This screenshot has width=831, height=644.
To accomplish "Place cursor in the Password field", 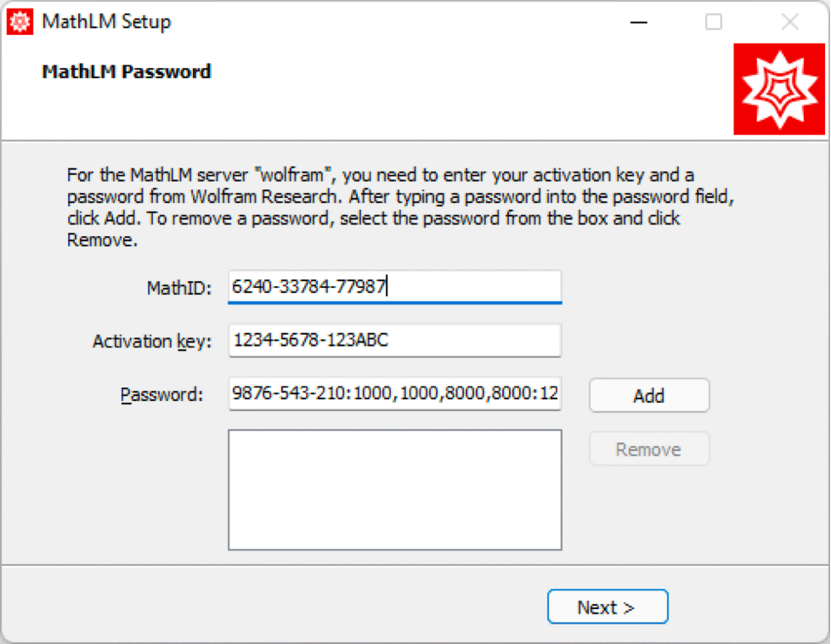I will 394,394.
